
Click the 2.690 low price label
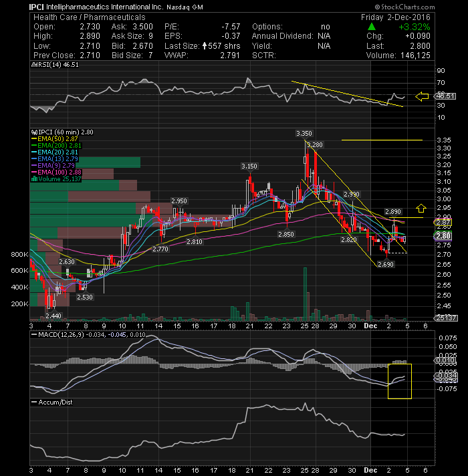pyautogui.click(x=386, y=265)
